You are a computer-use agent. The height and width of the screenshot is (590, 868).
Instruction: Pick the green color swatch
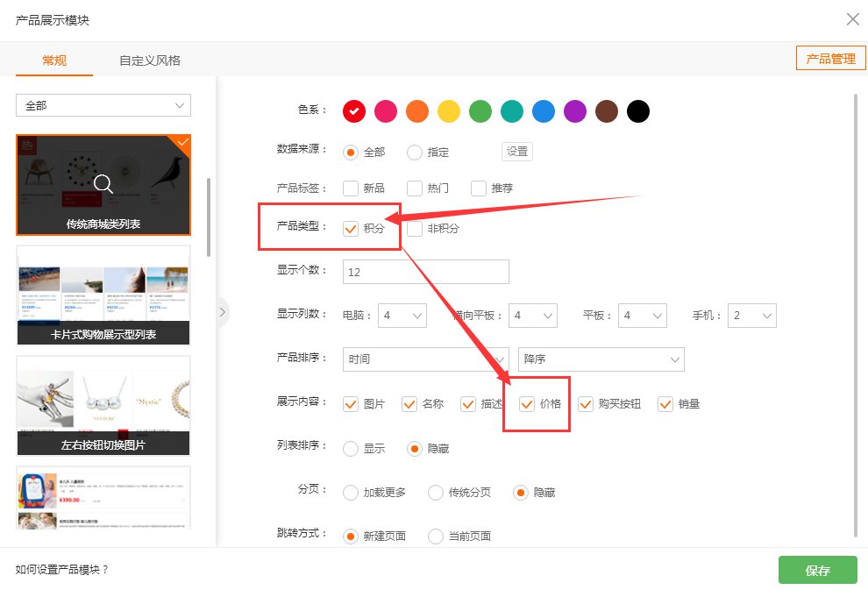[480, 111]
